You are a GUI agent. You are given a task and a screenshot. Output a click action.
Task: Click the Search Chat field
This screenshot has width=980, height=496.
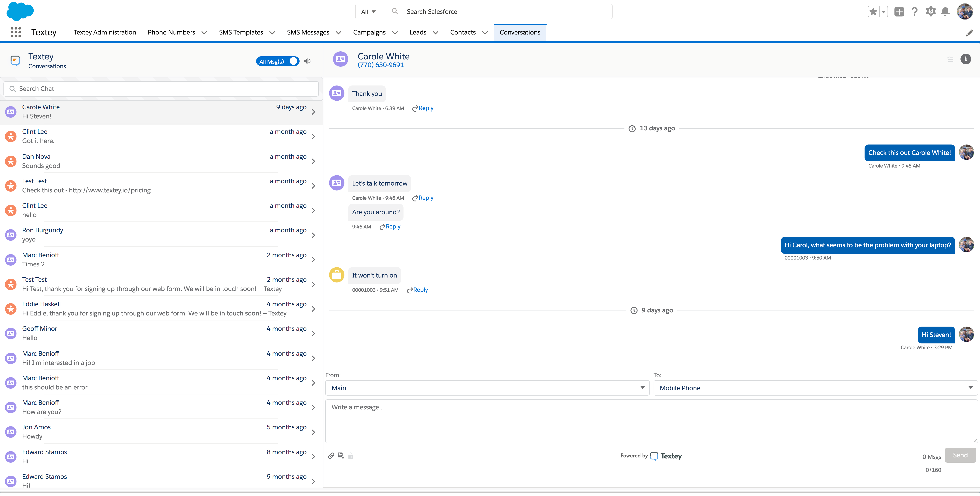[161, 89]
